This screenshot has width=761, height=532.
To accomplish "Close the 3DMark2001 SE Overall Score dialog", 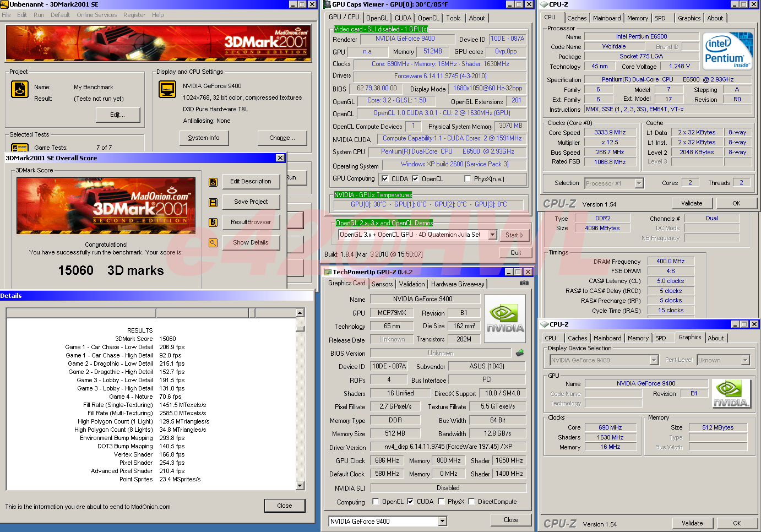I will pos(280,158).
